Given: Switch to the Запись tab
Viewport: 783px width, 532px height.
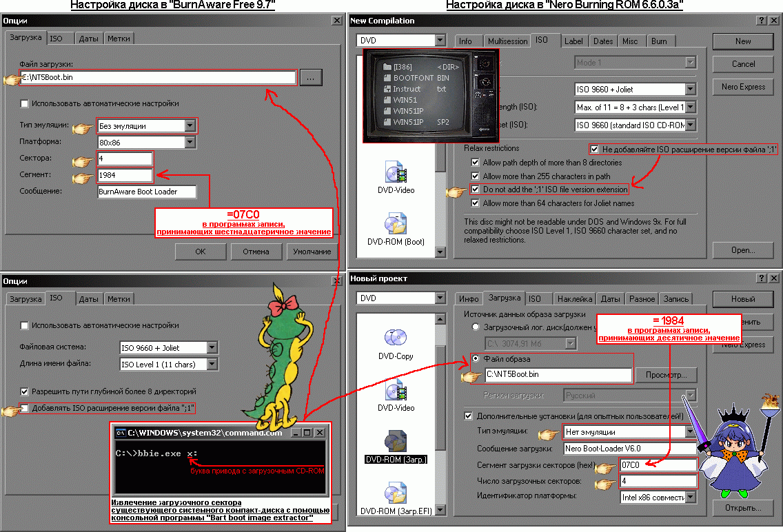Looking at the screenshot, I should click(676, 299).
